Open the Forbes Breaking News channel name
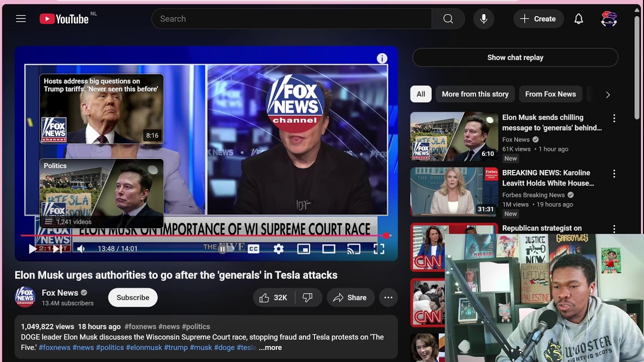Screen dimensions: 644x362 click(533, 195)
